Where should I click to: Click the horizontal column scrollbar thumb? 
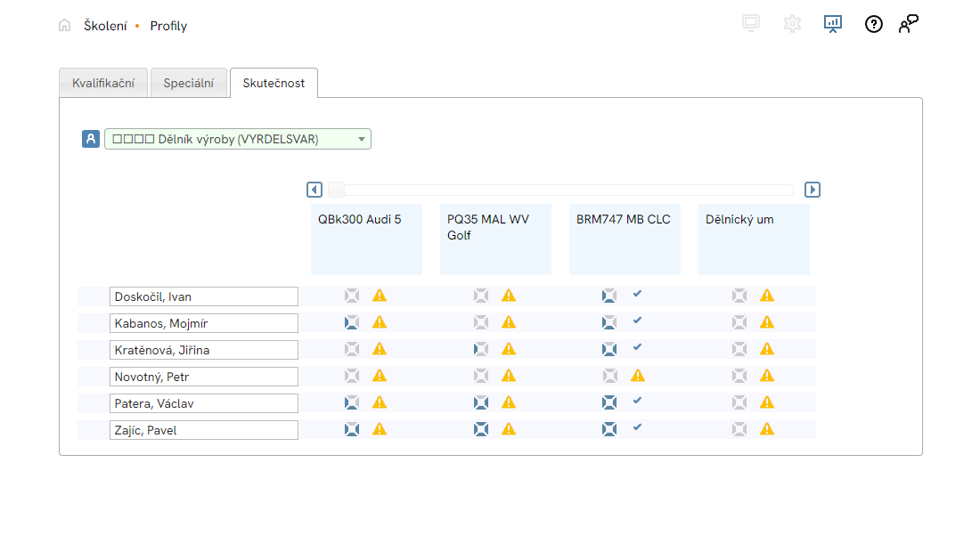coord(337,190)
